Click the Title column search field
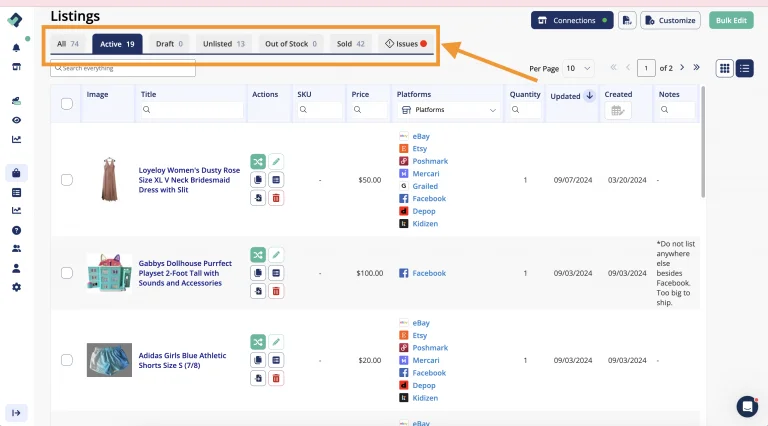The width and height of the screenshot is (768, 426). point(192,110)
